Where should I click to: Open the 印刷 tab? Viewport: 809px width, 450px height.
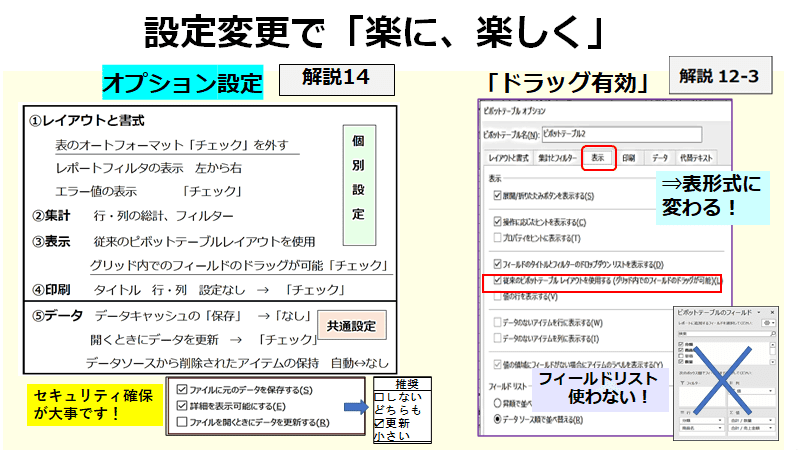click(x=628, y=158)
